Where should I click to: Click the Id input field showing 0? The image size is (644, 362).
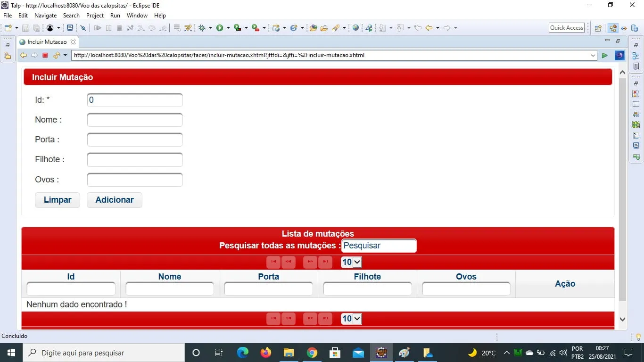click(x=135, y=100)
